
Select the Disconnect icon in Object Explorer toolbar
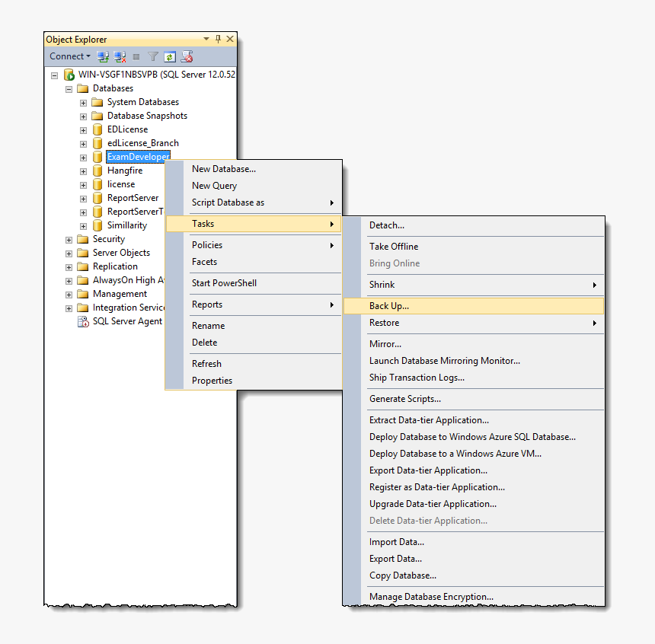(120, 56)
